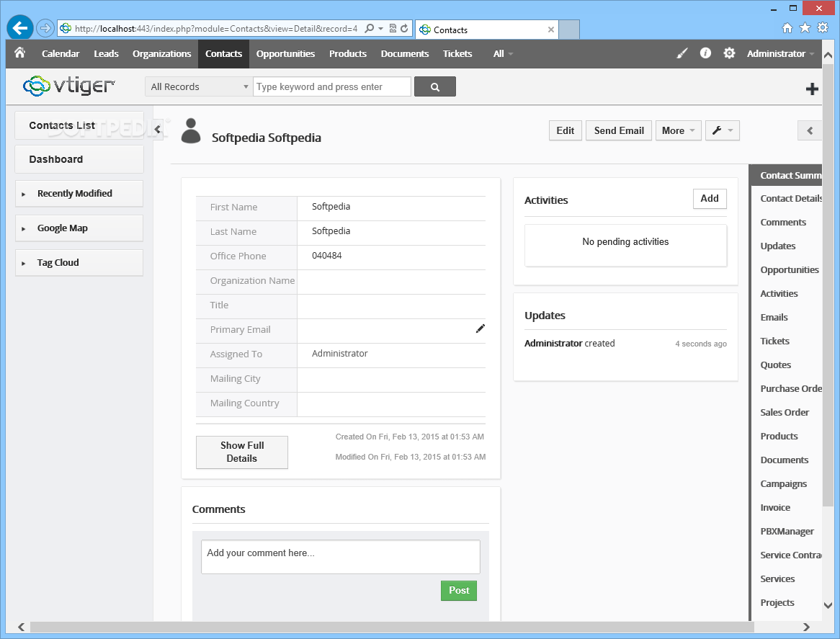840x639 pixels.
Task: Open Quotes in the right related list
Action: [776, 365]
